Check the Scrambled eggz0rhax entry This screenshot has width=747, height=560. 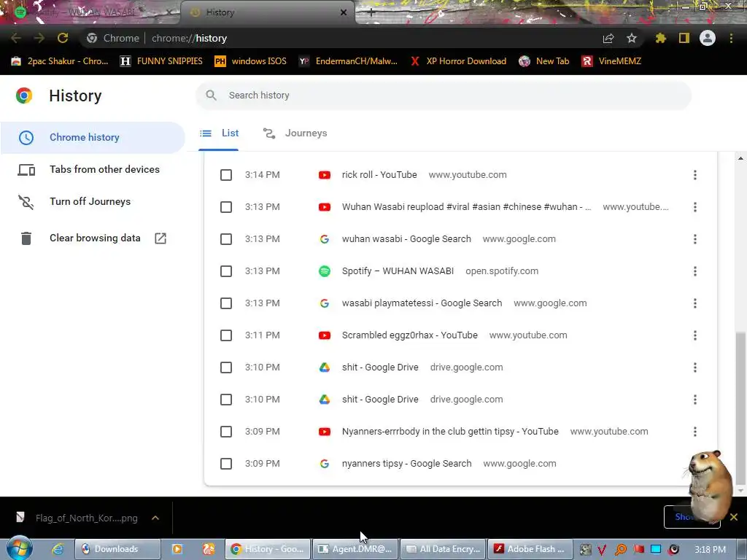(226, 335)
